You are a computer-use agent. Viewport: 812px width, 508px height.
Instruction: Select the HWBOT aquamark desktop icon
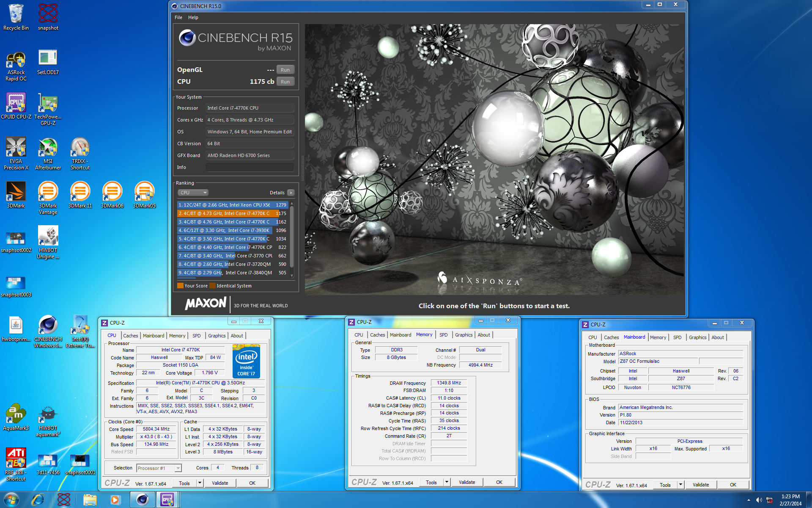click(x=48, y=420)
